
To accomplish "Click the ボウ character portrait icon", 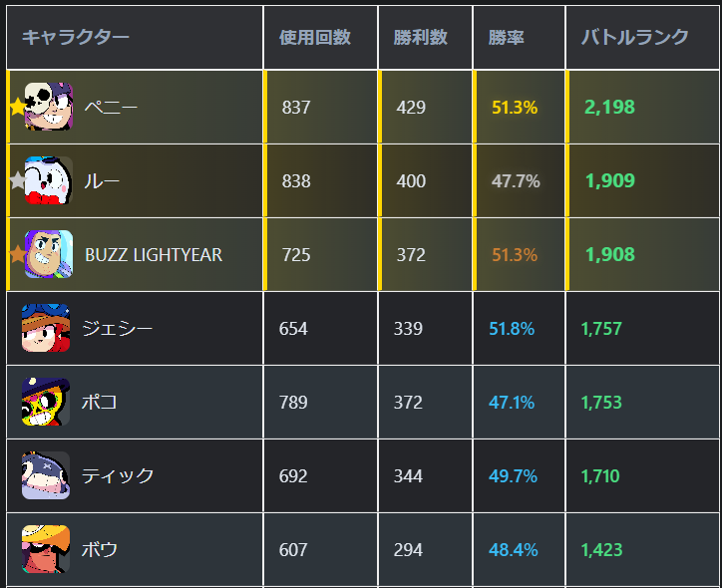I will [46, 549].
